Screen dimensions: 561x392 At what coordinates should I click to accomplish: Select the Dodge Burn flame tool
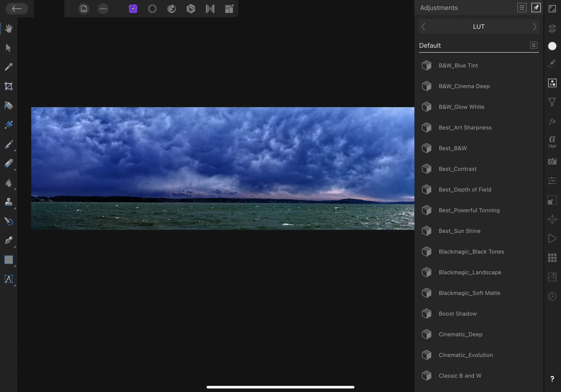(9, 183)
